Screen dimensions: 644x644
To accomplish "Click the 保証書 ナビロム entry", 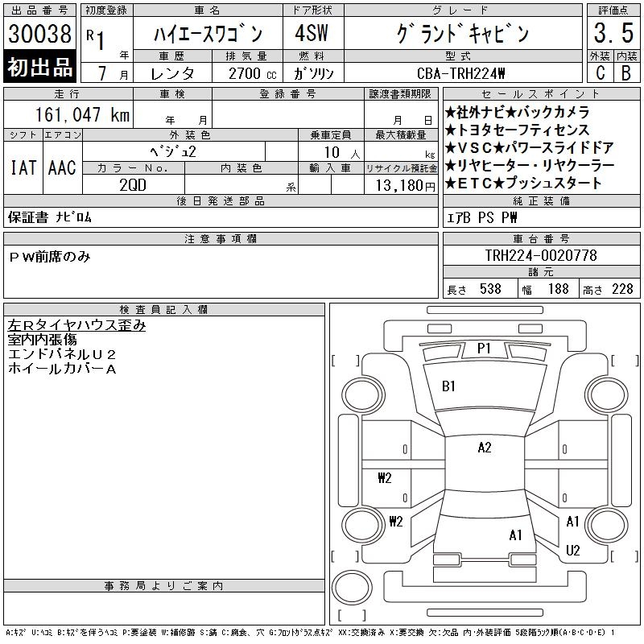I will tap(50, 217).
